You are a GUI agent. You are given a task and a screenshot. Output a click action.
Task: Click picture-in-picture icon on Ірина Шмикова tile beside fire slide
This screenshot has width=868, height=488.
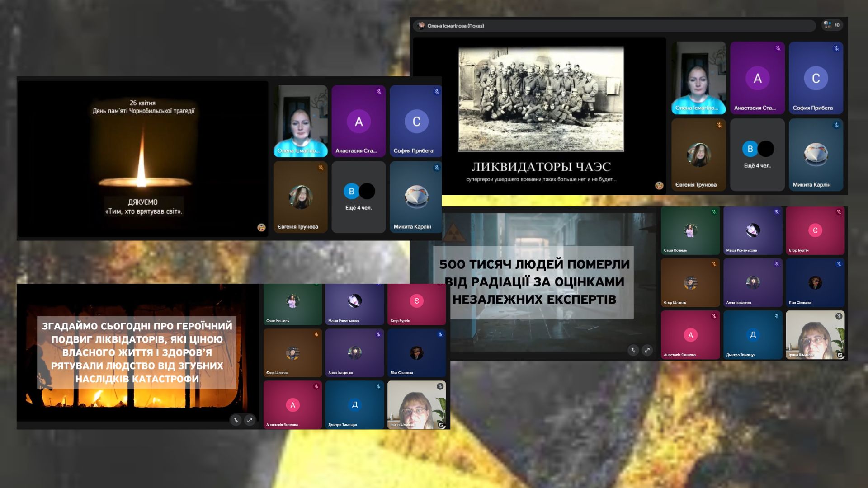pos(441,425)
